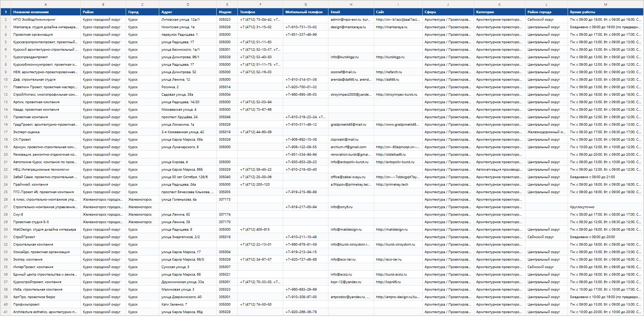Select the "Сму-8" company cell
This screenshot has width=644, height=322.
(x=46, y=215)
